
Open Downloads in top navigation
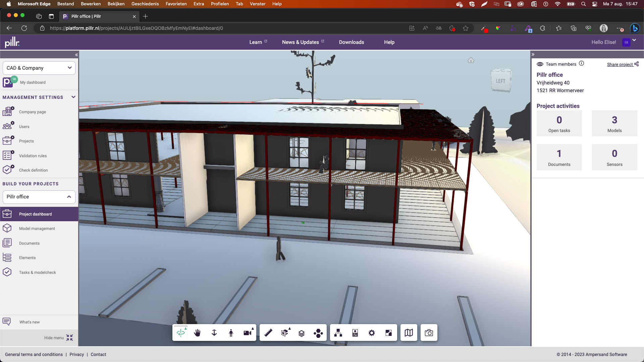(x=352, y=42)
